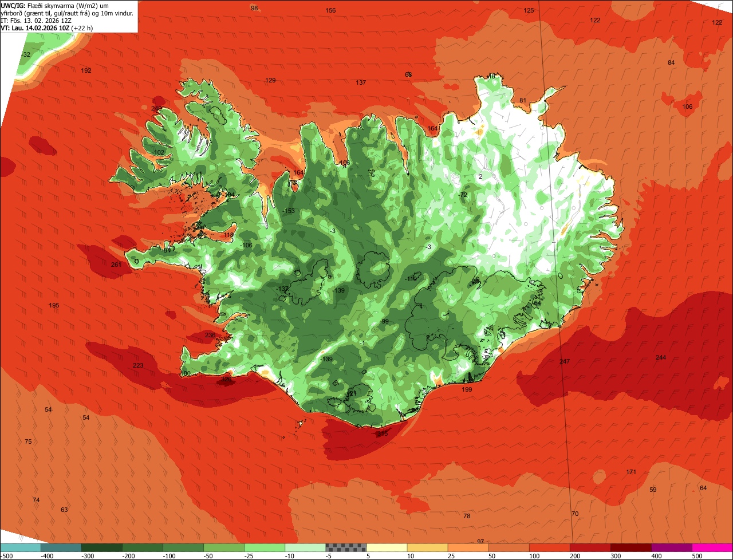
Task: Click the map value "78"
Action: click(x=467, y=516)
